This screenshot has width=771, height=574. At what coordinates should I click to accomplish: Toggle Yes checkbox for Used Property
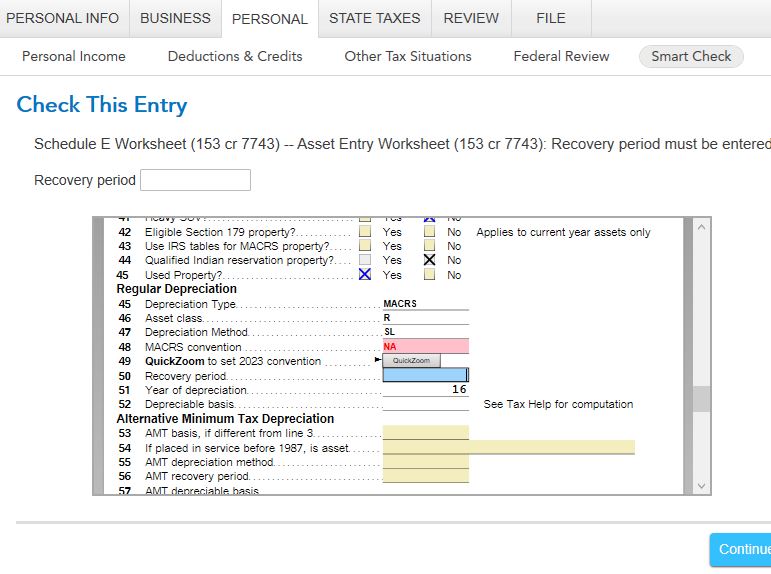[x=365, y=274]
